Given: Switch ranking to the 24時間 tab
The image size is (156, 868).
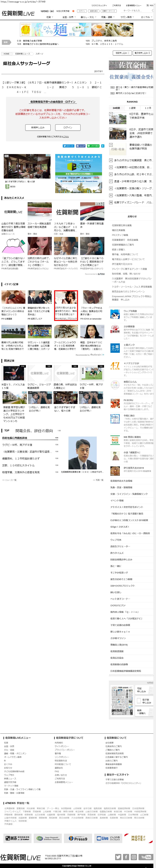Looking at the screenshot, I should pyautogui.click(x=116, y=108).
